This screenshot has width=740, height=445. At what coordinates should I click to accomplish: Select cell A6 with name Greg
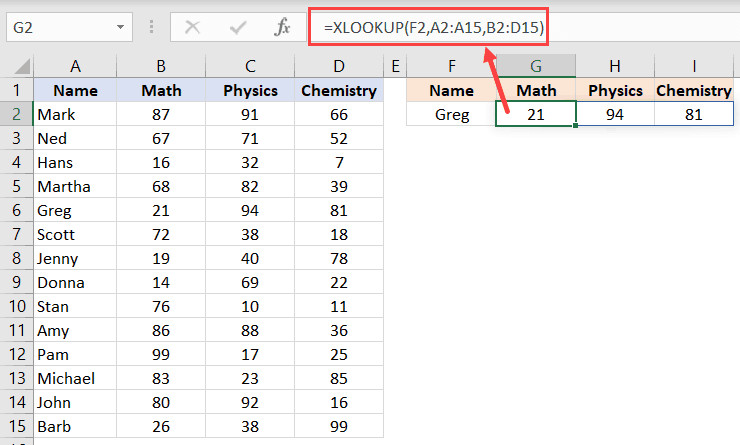click(75, 210)
